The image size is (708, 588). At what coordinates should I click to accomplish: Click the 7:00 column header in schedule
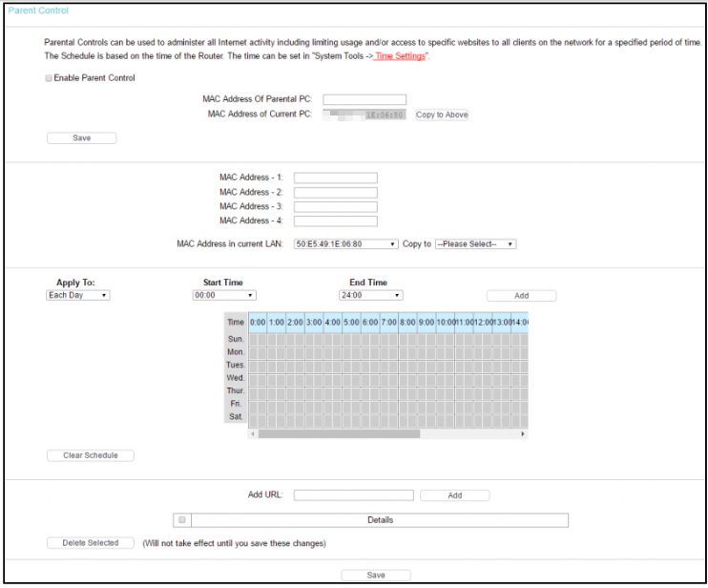(388, 323)
